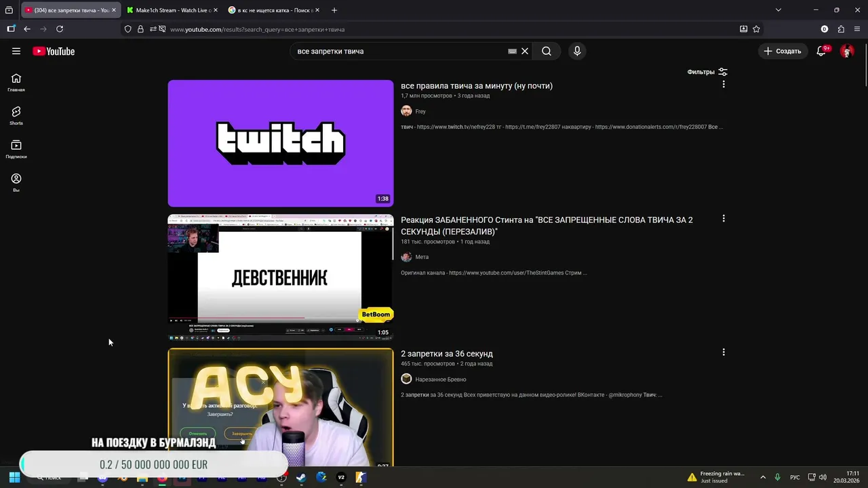Open the Вы profile section in sidebar
Screen dimensions: 868x488
[x=16, y=182]
